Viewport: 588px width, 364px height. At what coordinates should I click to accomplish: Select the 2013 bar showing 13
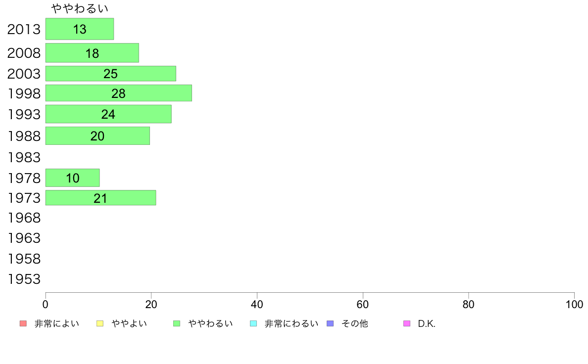(80, 29)
